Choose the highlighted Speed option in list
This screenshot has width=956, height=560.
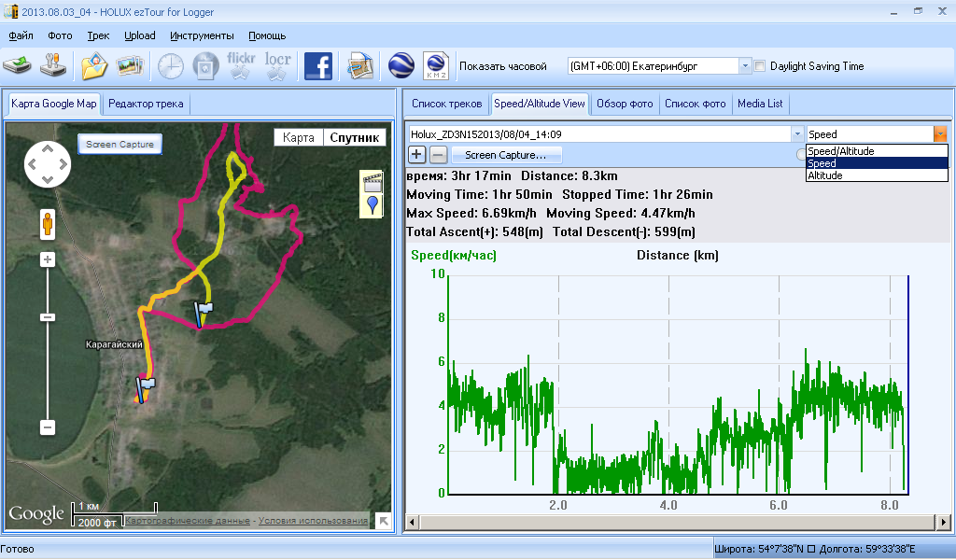coord(877,163)
